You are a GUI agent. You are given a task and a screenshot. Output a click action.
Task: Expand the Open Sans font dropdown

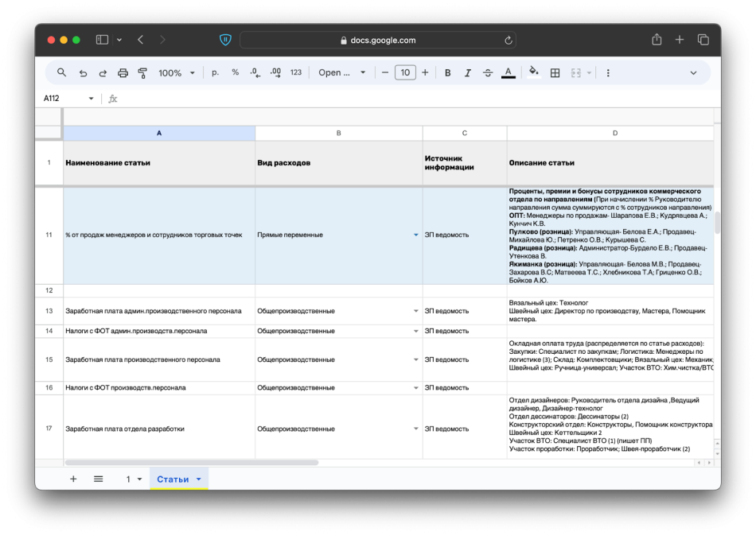click(342, 72)
